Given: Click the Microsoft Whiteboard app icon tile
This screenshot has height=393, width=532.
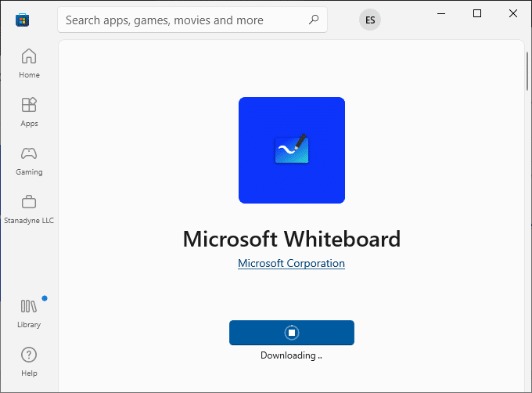Looking at the screenshot, I should (x=292, y=150).
